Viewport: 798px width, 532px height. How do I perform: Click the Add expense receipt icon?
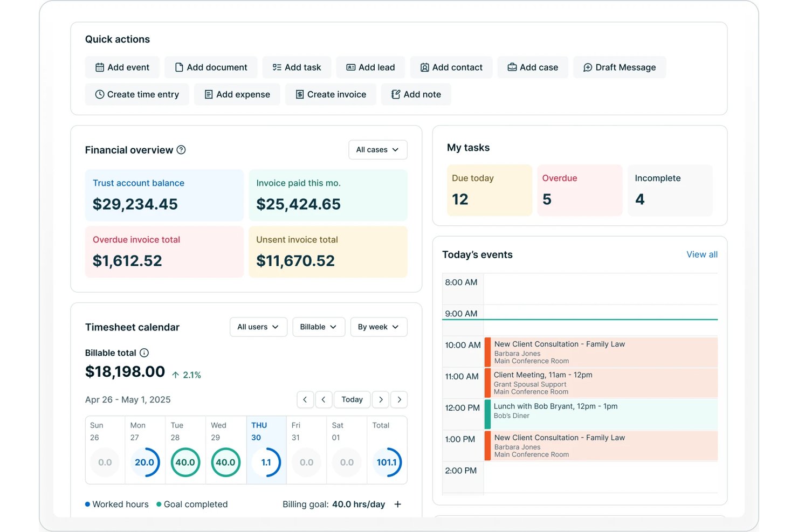point(209,94)
